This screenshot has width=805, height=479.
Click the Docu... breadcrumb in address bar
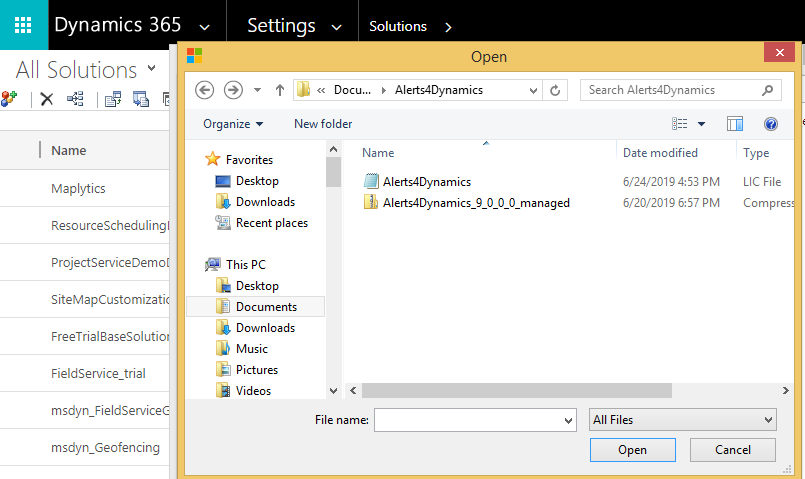(x=352, y=90)
